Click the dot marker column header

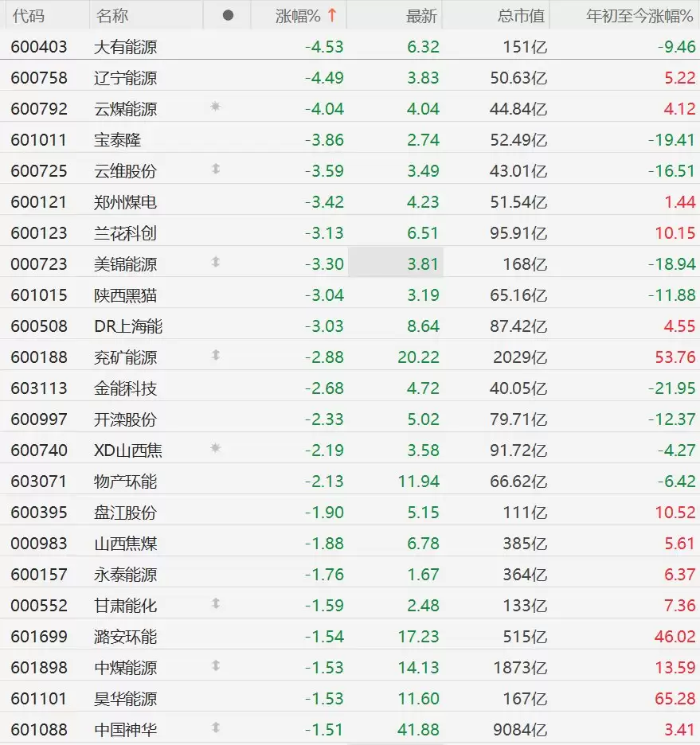click(228, 16)
